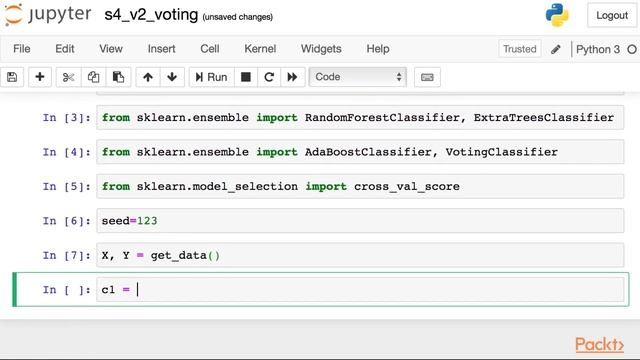Restart and run all fast-forward icon
This screenshot has width=640, height=360.
tap(292, 77)
